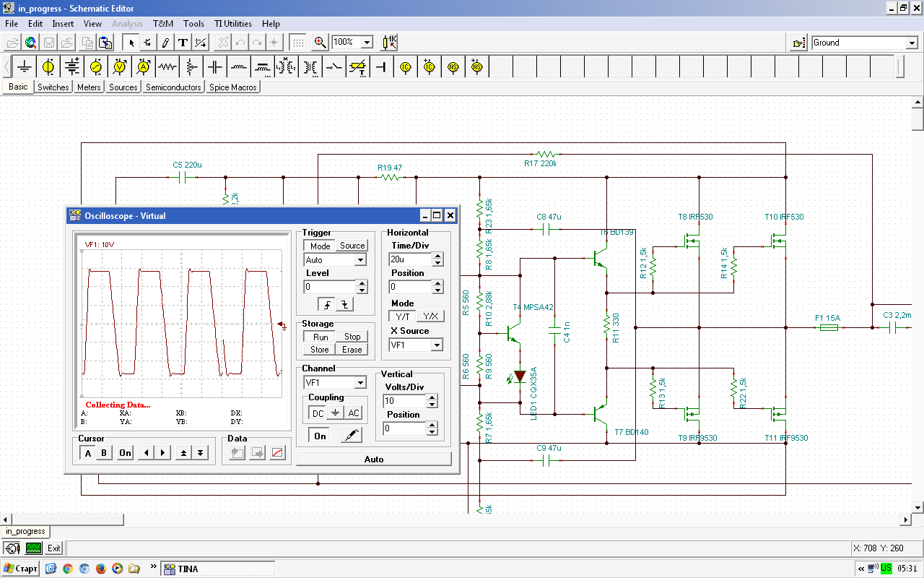Click the Stop storage button
The image size is (924, 578).
352,337
